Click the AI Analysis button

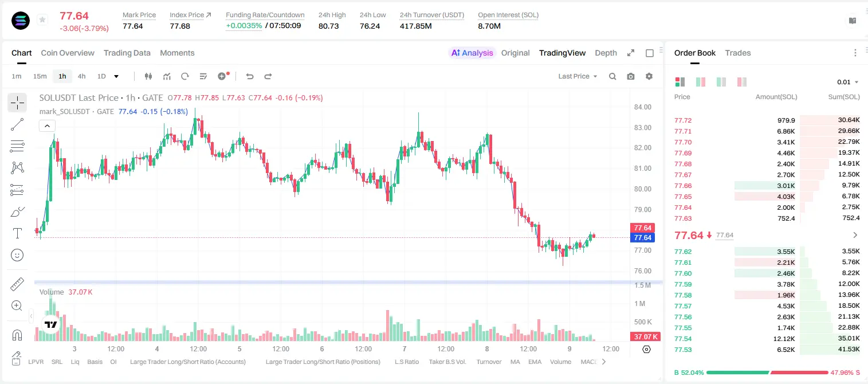click(x=472, y=53)
